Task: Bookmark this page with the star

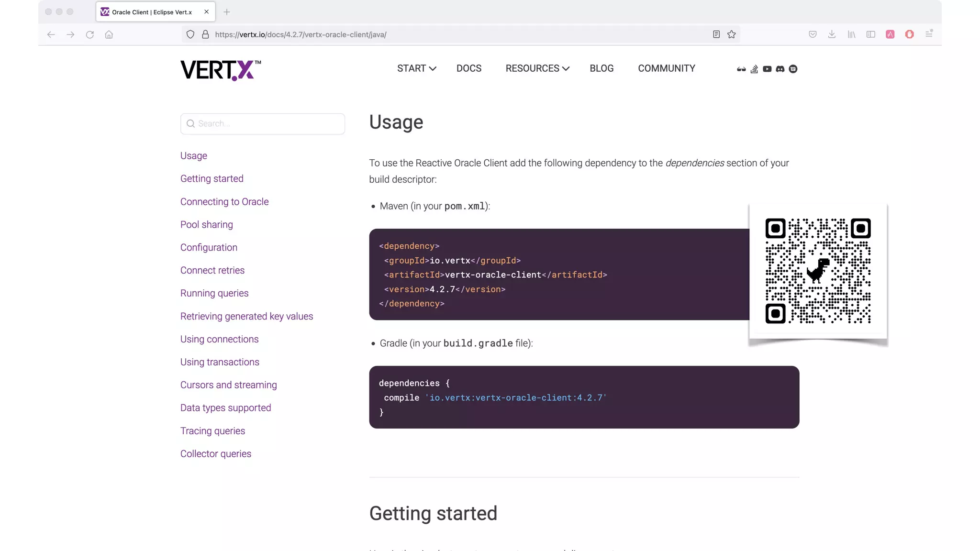Action: coord(732,34)
